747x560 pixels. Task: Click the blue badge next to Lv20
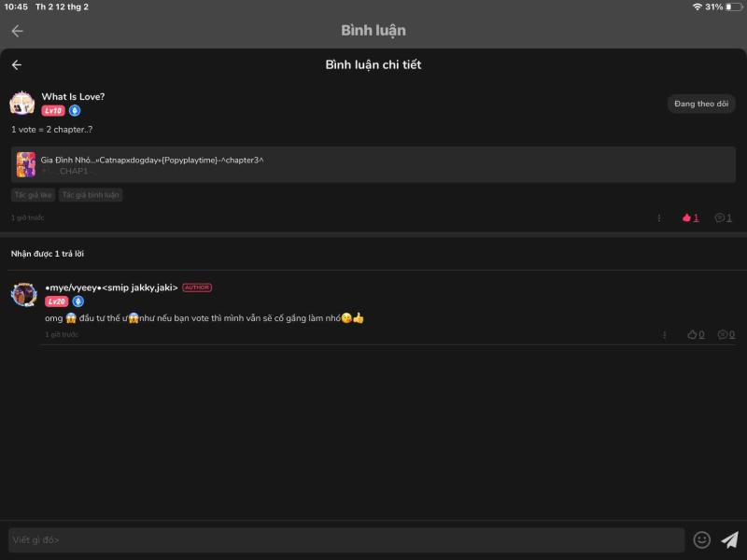point(78,301)
